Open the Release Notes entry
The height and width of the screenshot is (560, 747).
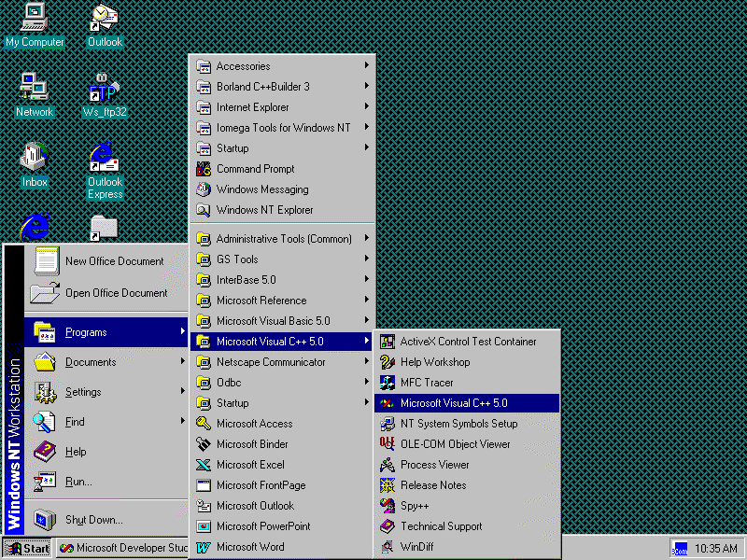coord(467,485)
